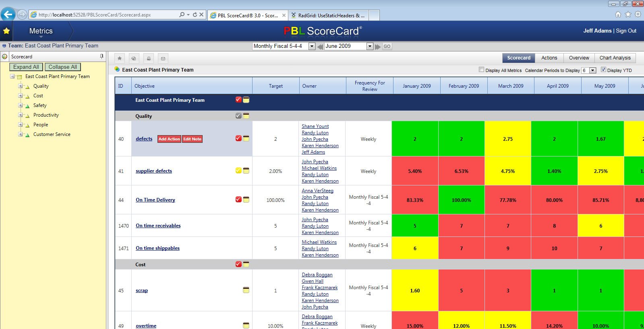The width and height of the screenshot is (644, 329).
Task: Click Add Action on the defects row
Action: tap(169, 139)
